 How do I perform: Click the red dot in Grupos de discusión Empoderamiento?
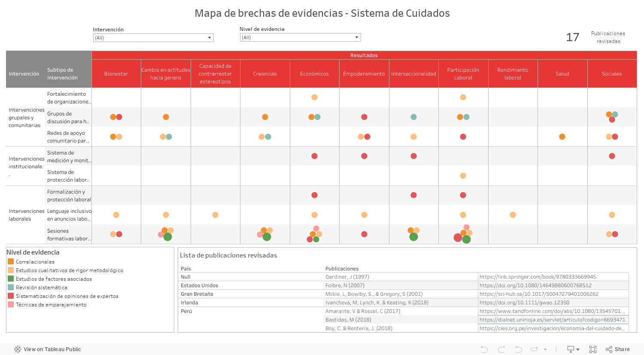coord(364,117)
